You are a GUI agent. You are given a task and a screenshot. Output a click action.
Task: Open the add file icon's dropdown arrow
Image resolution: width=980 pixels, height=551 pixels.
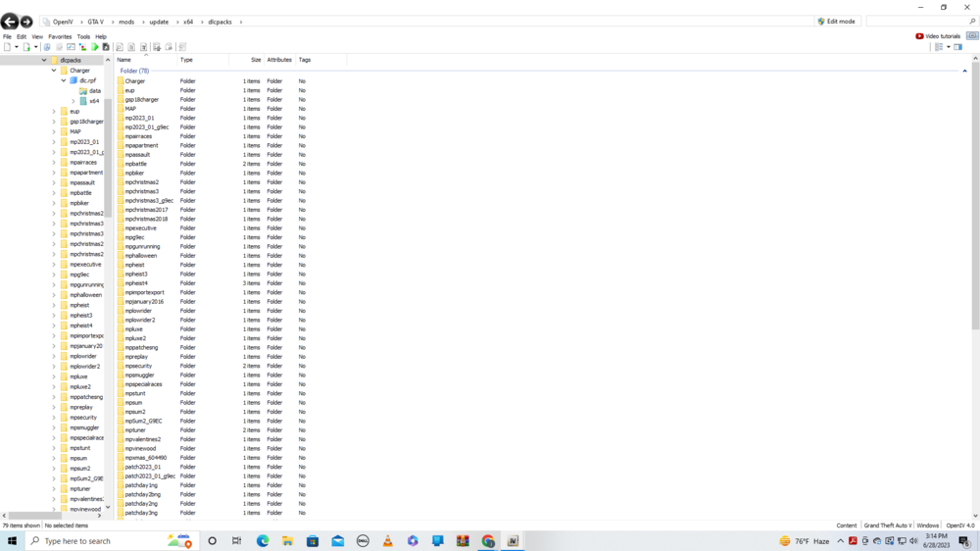35,47
